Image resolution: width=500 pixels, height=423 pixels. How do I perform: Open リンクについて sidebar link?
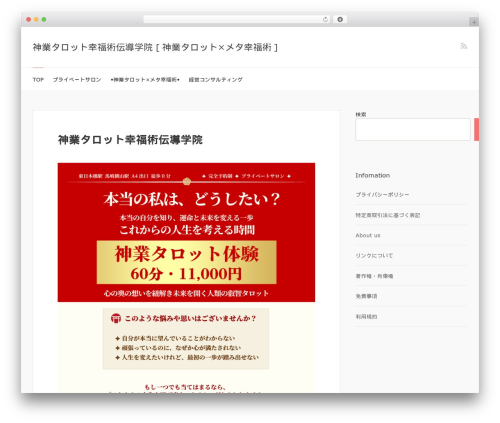(x=374, y=256)
